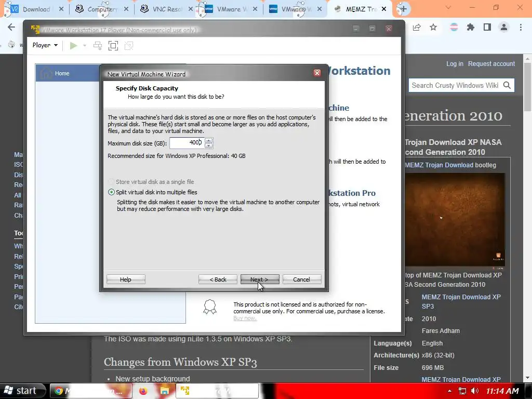Switch to the Download browser tab

pos(36,9)
